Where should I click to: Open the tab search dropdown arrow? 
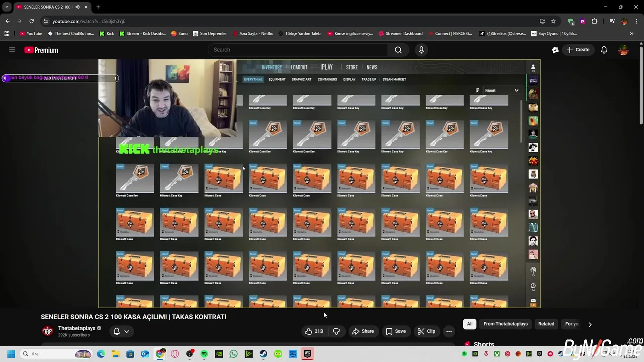(x=7, y=7)
